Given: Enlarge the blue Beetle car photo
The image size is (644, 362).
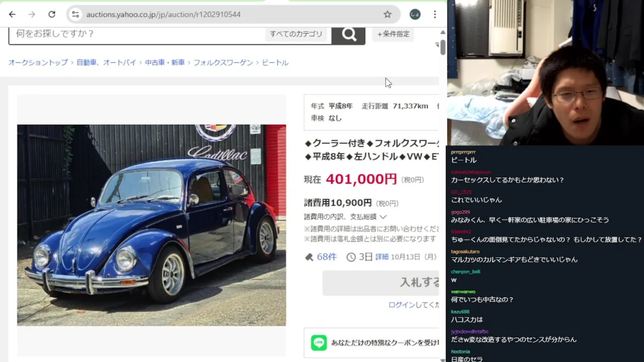Looking at the screenshot, I should (151, 225).
